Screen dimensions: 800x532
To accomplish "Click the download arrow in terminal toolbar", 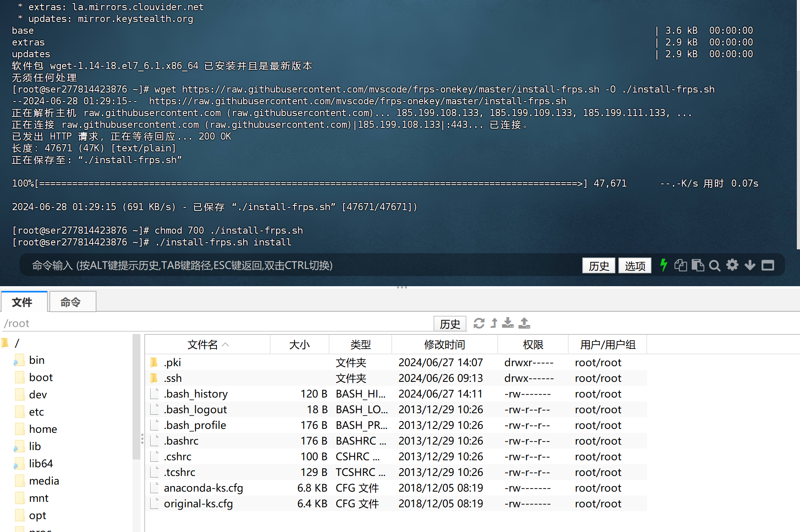I will [x=750, y=265].
